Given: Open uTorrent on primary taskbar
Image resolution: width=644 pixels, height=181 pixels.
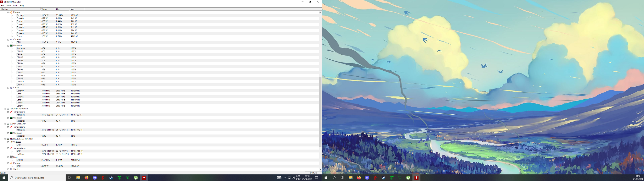Looking at the screenshot, I should coord(136,178).
